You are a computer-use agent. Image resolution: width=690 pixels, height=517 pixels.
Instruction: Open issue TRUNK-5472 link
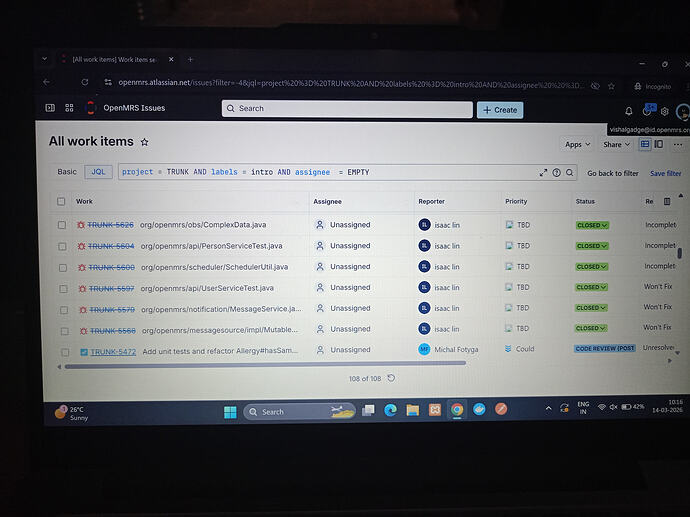113,352
